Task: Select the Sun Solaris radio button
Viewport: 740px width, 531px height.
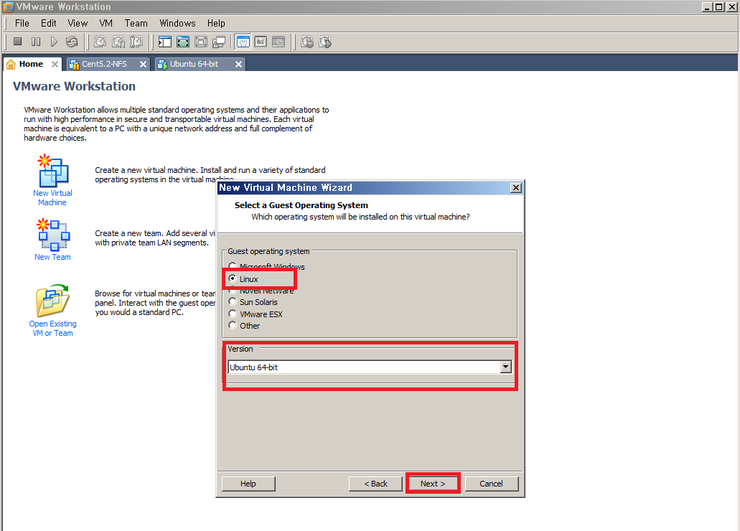Action: click(232, 301)
